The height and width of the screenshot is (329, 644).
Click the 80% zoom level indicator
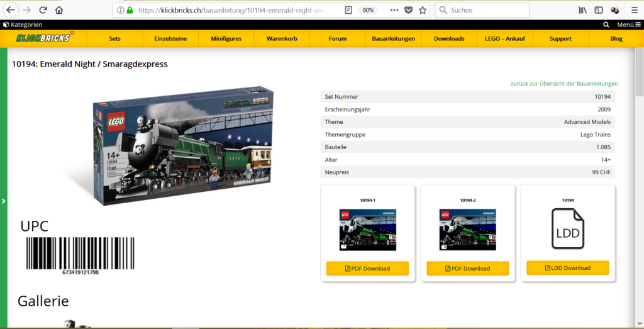pos(368,10)
